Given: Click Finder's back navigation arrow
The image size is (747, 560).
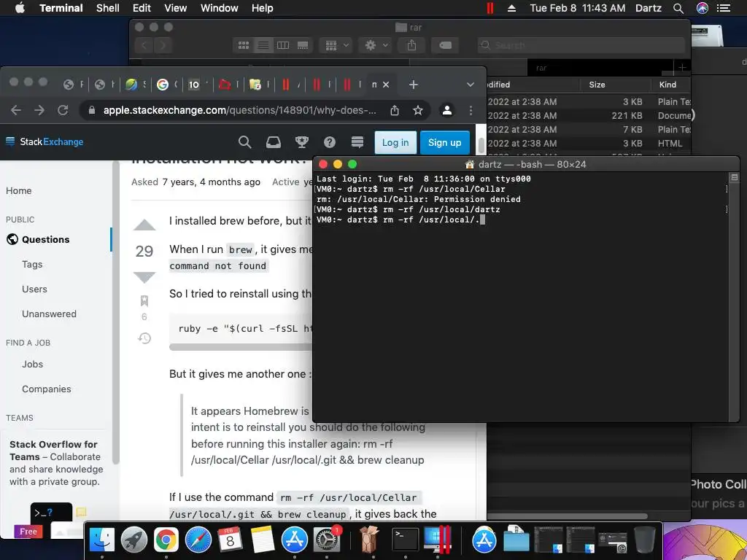Looking at the screenshot, I should [144, 45].
